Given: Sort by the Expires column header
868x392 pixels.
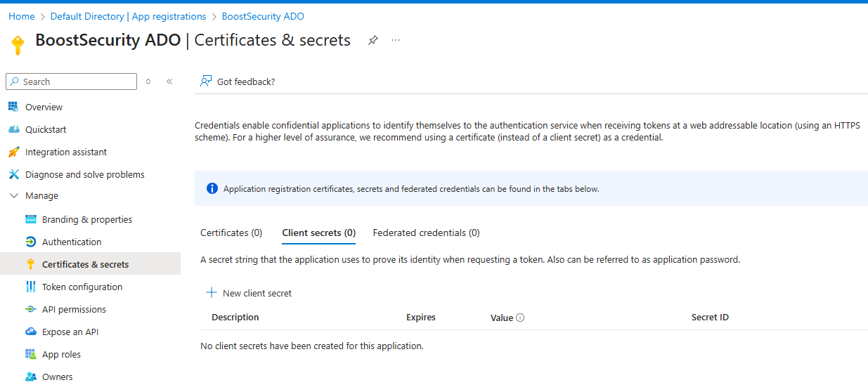Looking at the screenshot, I should click(420, 318).
